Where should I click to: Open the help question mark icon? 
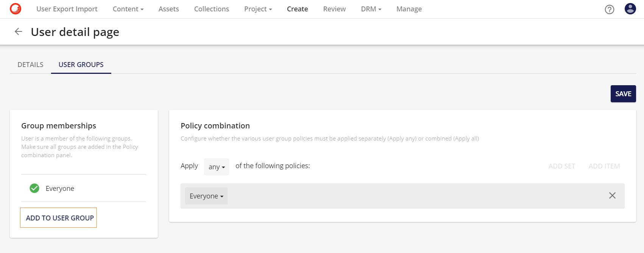(610, 9)
